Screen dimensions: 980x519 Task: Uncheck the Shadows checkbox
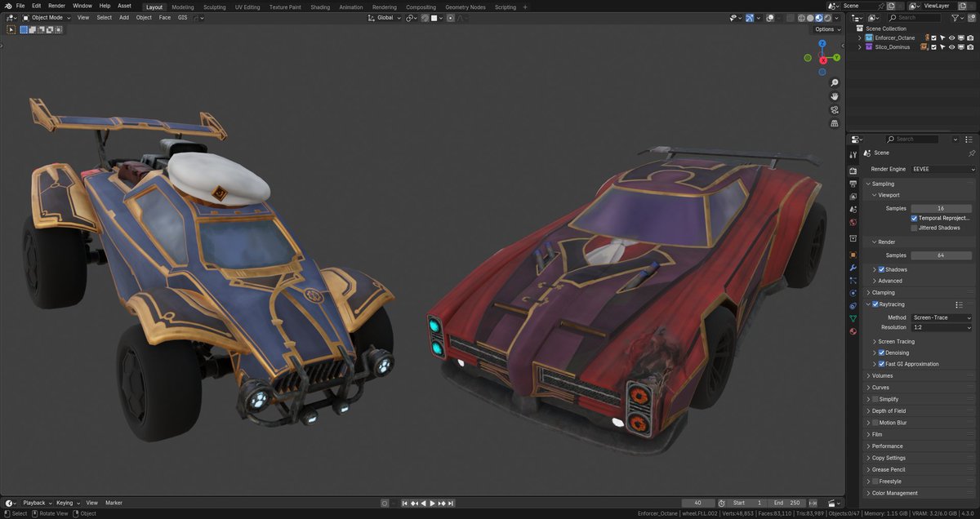click(x=881, y=269)
